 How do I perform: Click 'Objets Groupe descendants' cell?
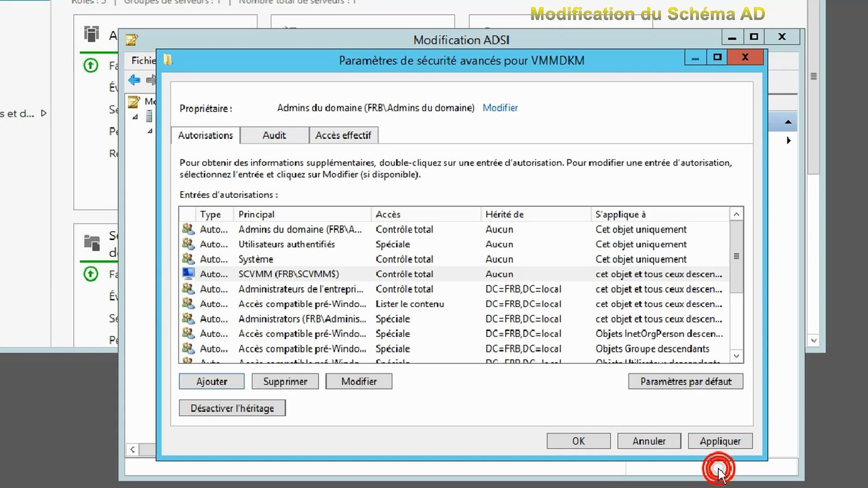(652, 348)
